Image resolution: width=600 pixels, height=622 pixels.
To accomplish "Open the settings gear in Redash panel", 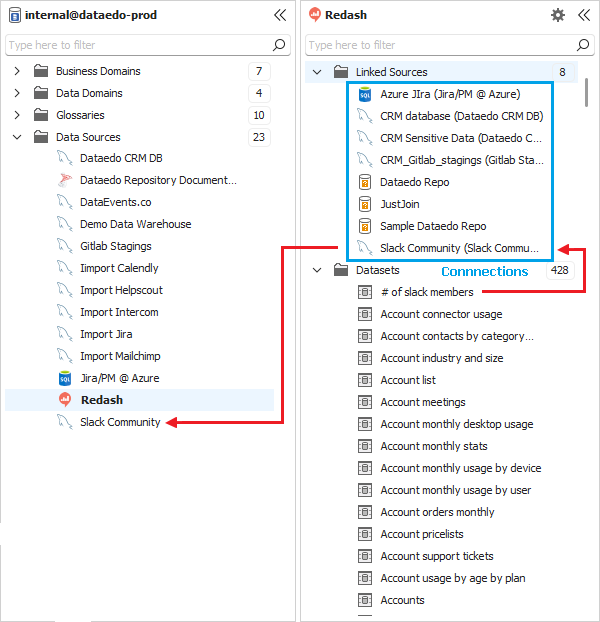I will click(x=558, y=15).
